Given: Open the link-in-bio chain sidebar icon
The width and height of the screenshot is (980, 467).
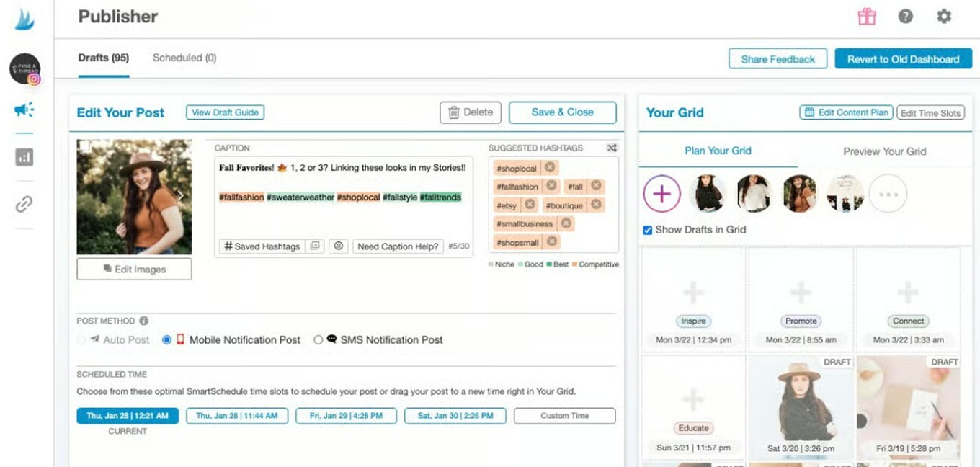Looking at the screenshot, I should coord(24,205).
